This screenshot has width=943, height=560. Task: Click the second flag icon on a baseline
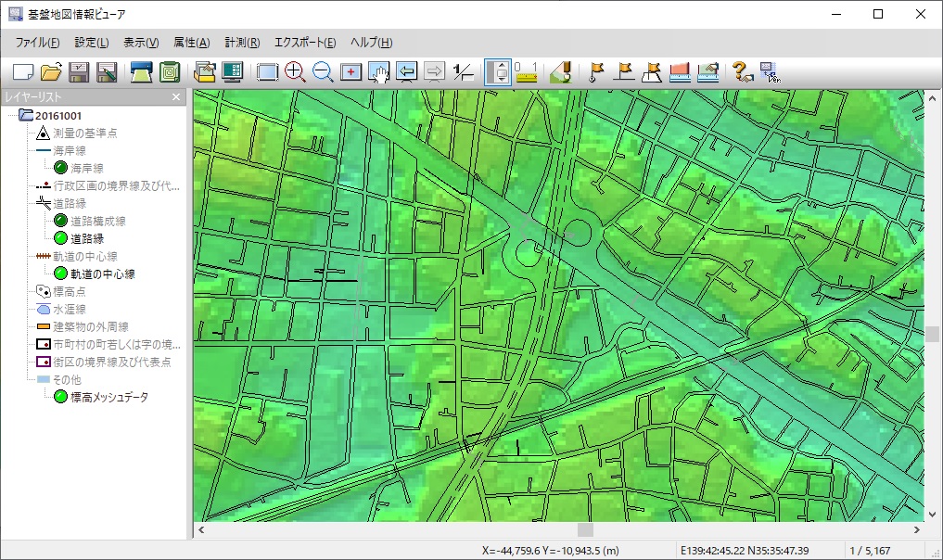(x=624, y=72)
